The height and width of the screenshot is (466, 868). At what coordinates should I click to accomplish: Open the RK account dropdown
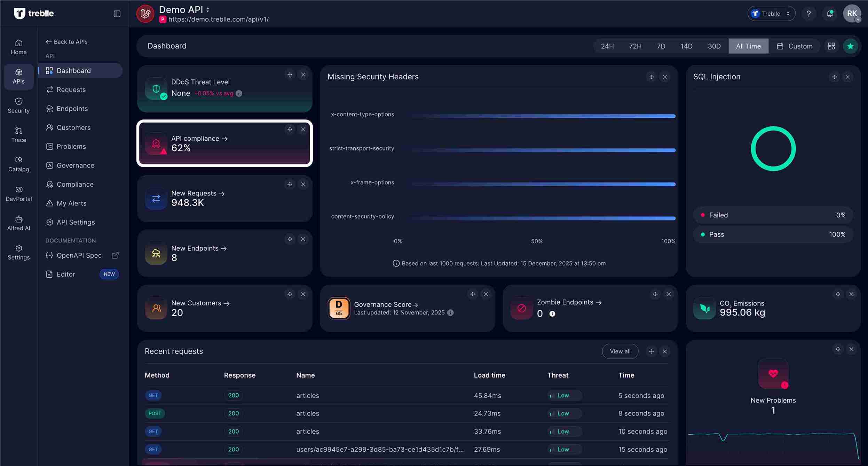(852, 14)
